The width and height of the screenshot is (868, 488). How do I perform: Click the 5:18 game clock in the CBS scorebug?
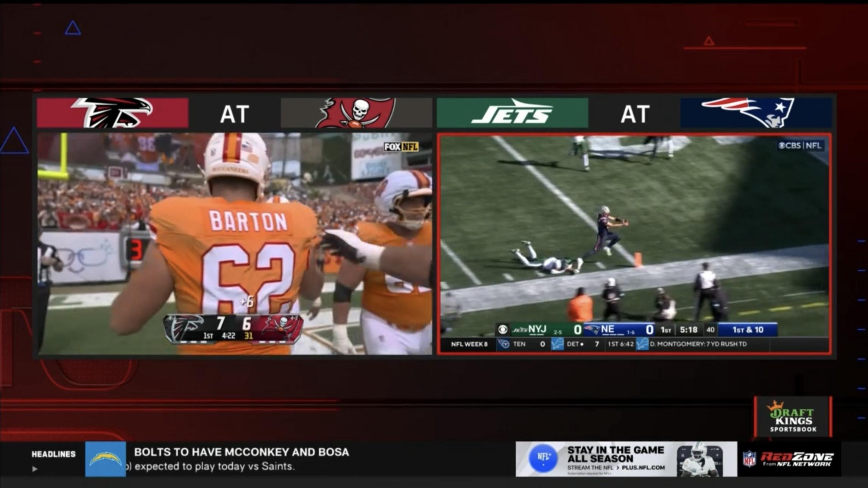(689, 330)
